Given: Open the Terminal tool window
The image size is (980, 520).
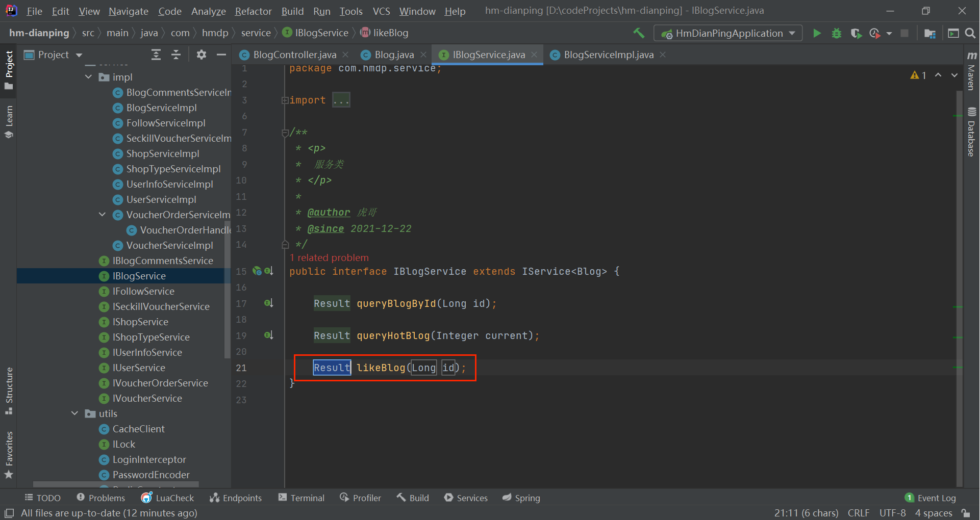Looking at the screenshot, I should tap(301, 498).
